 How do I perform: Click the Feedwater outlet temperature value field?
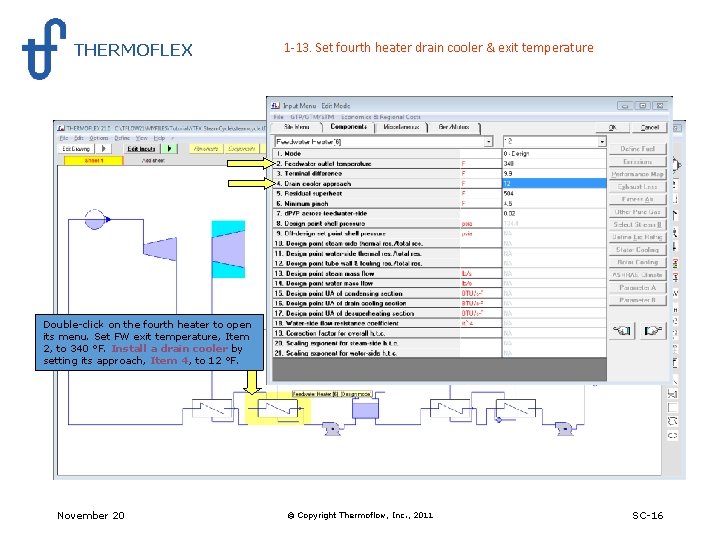pos(554,163)
